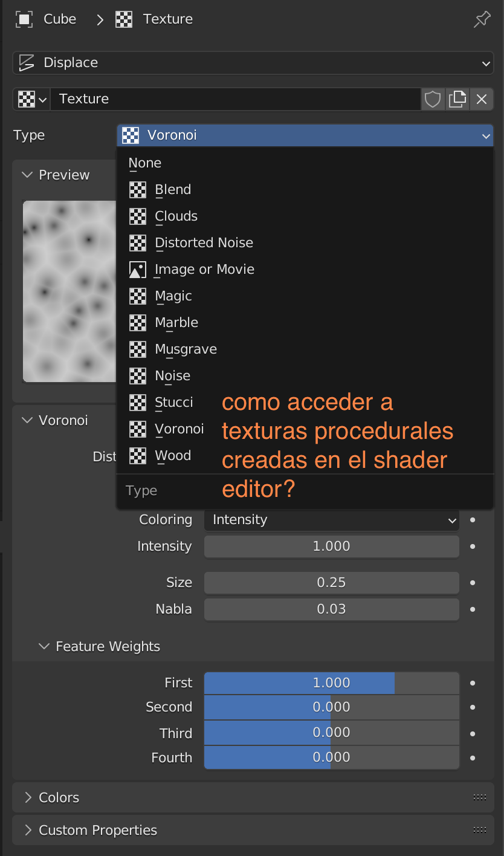
Task: Adjust the Third feature weight slider
Action: [x=332, y=733]
